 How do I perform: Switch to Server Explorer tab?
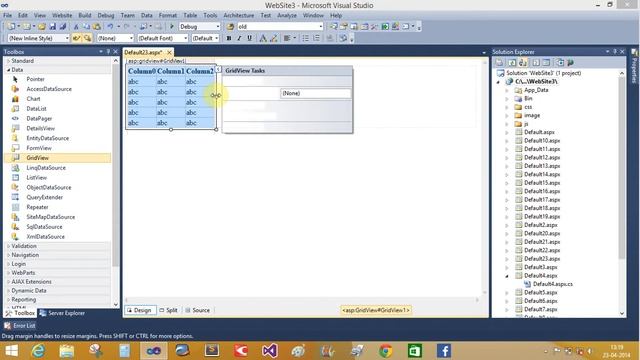tap(62, 313)
